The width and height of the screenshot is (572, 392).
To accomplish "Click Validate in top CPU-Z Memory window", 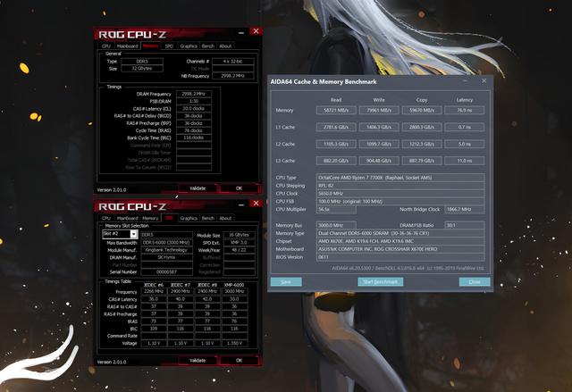I will point(198,188).
